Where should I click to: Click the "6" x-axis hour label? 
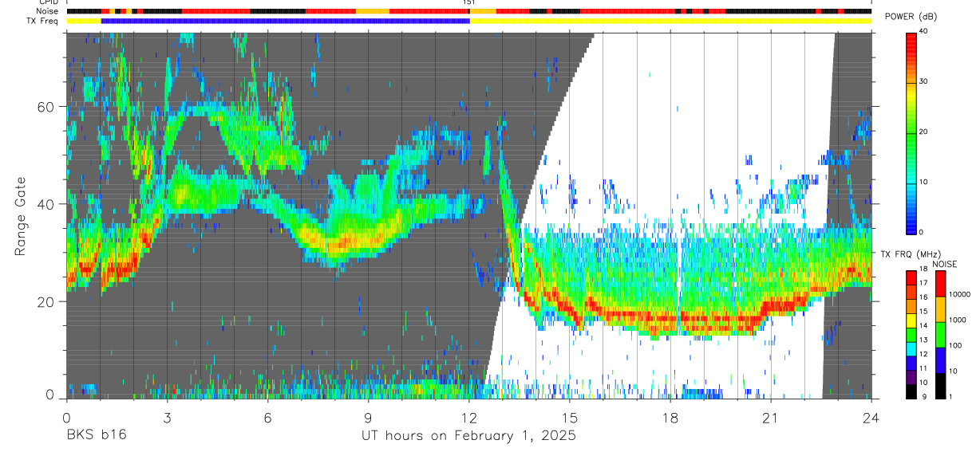pyautogui.click(x=267, y=418)
